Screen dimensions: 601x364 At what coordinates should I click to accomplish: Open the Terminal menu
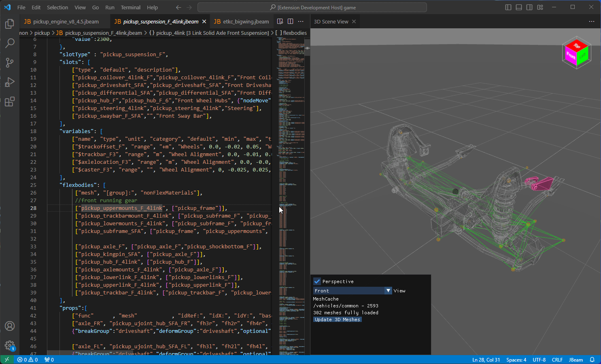pyautogui.click(x=130, y=7)
